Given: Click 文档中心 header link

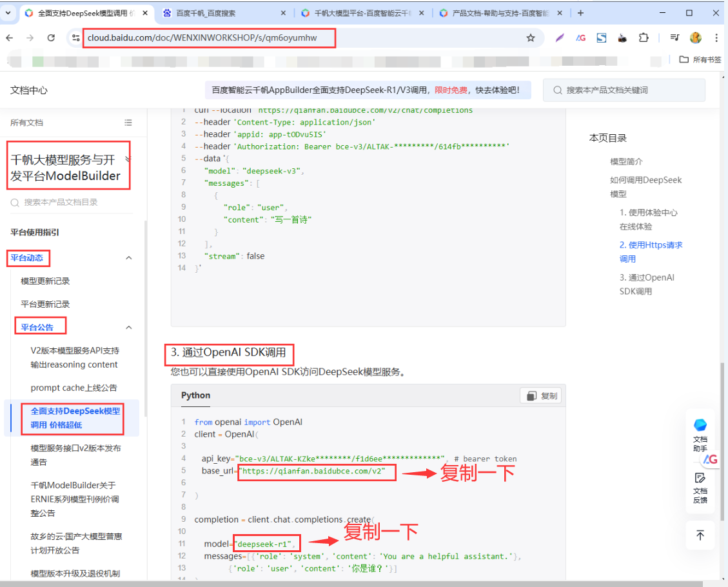Looking at the screenshot, I should pos(29,90).
